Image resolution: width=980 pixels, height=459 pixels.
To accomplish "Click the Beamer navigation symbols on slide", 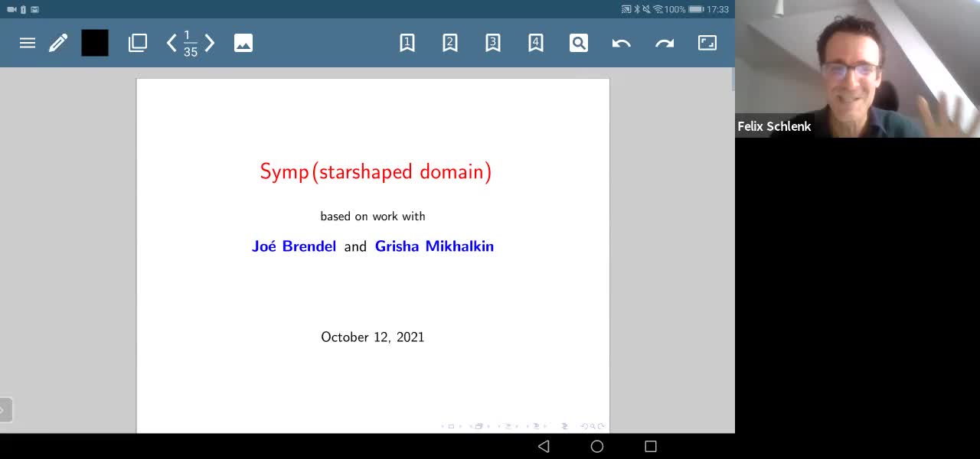I will point(523,426).
